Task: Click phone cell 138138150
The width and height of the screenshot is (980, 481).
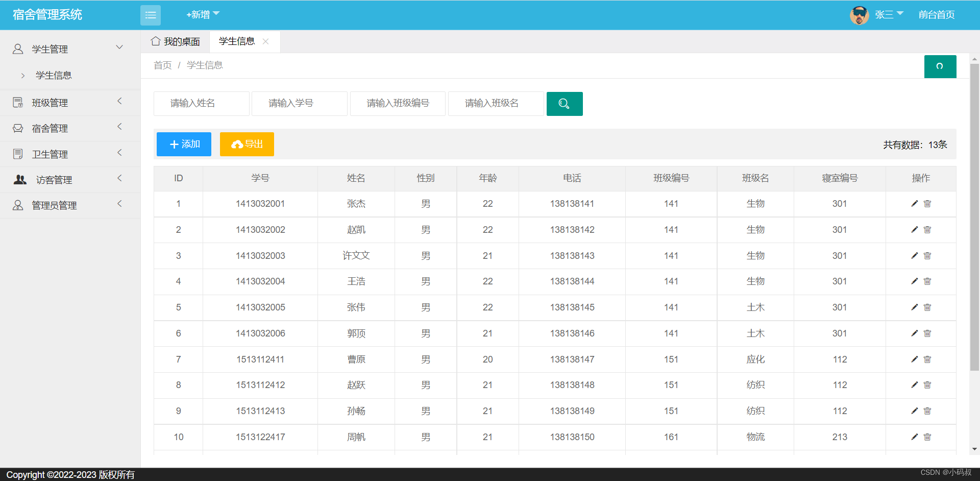Action: point(572,437)
